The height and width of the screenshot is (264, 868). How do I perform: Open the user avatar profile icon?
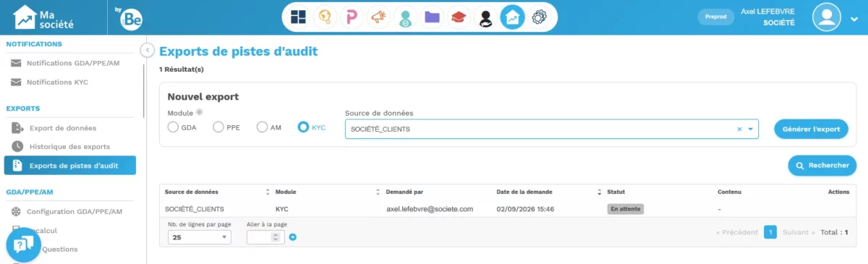(x=827, y=17)
